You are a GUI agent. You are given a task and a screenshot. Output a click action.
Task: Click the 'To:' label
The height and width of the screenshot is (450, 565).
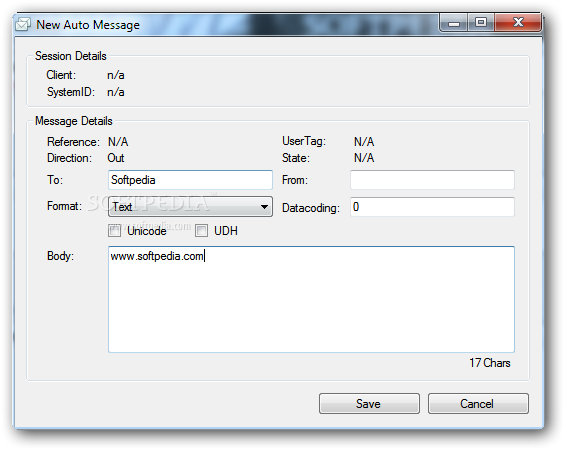point(55,179)
